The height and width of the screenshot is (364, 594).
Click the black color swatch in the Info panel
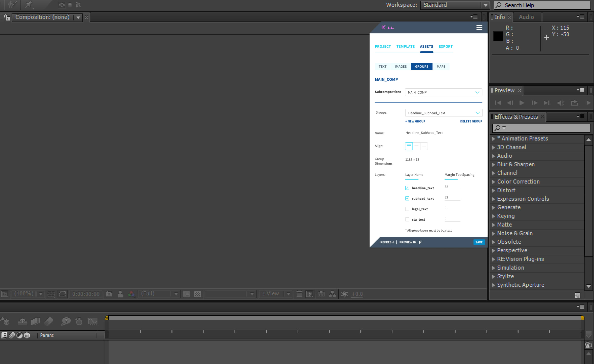tap(498, 36)
